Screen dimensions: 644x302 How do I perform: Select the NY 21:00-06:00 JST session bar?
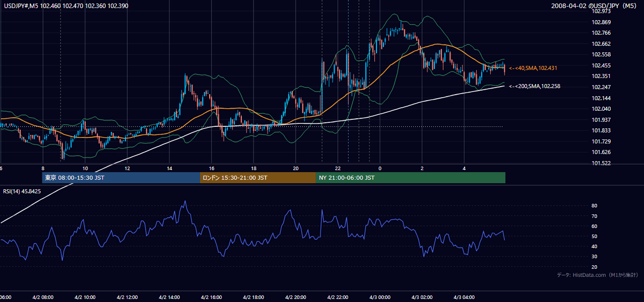(411, 178)
